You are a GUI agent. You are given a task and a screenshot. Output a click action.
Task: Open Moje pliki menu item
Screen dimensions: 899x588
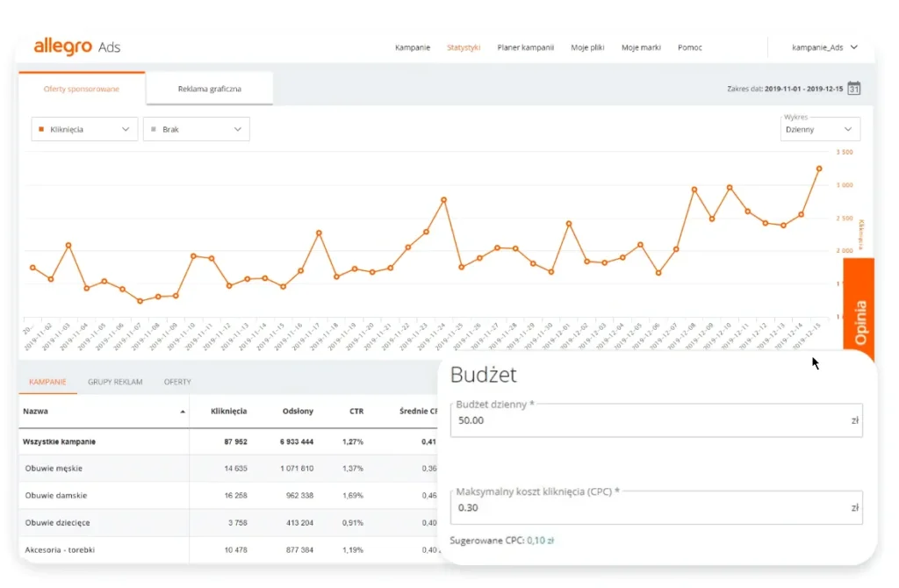click(x=587, y=47)
